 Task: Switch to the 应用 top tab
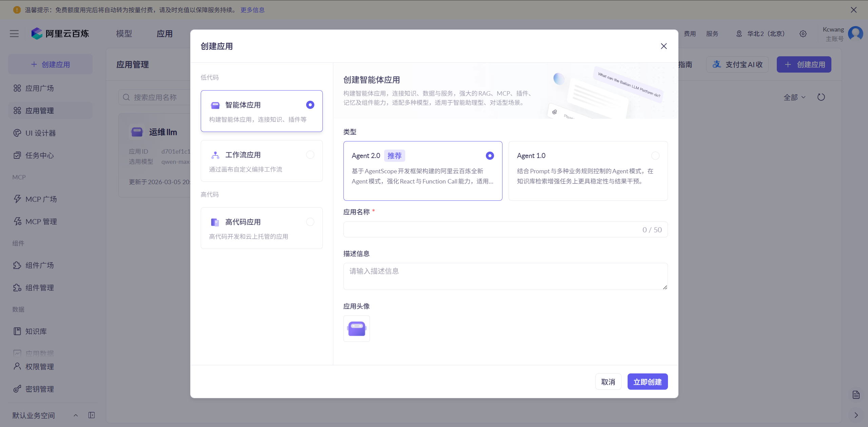pos(165,34)
